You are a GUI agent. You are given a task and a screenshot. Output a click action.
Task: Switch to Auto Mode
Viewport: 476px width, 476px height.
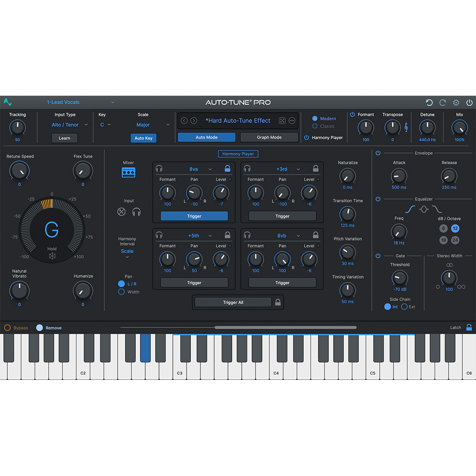(x=207, y=137)
